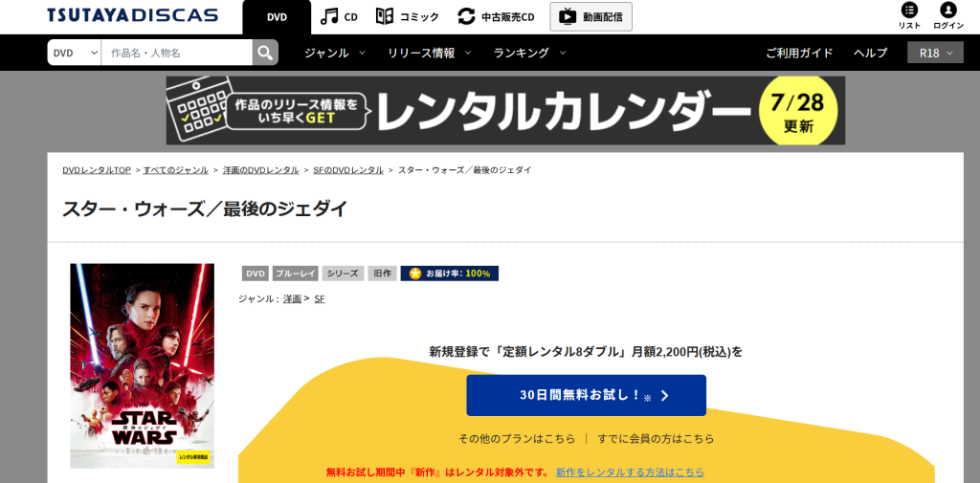The width and height of the screenshot is (980, 483).
Task: Open the DVD search category dropdown
Action: click(x=75, y=53)
